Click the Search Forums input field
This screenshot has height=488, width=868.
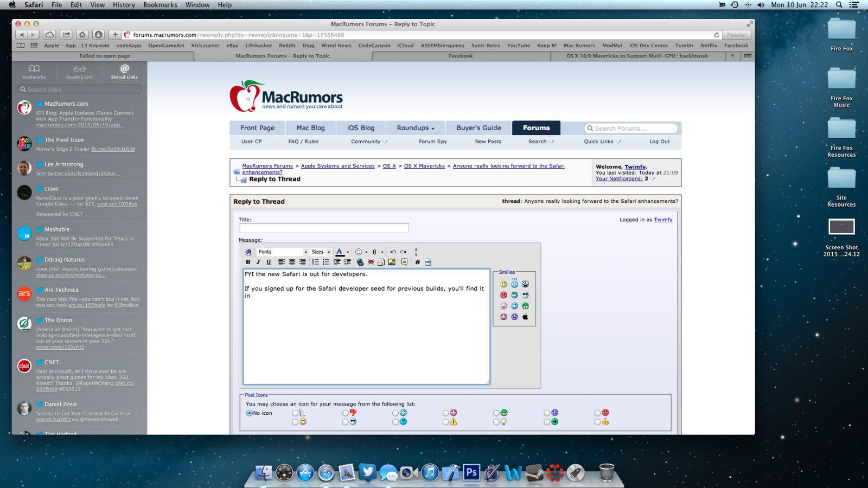point(631,129)
